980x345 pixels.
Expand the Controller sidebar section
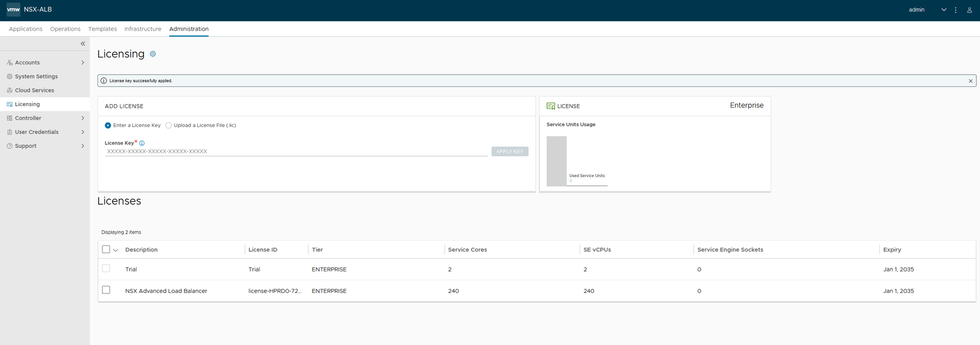(83, 118)
